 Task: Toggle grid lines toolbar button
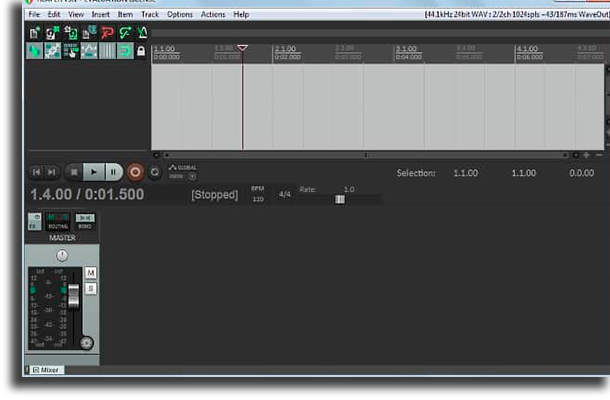tap(107, 51)
